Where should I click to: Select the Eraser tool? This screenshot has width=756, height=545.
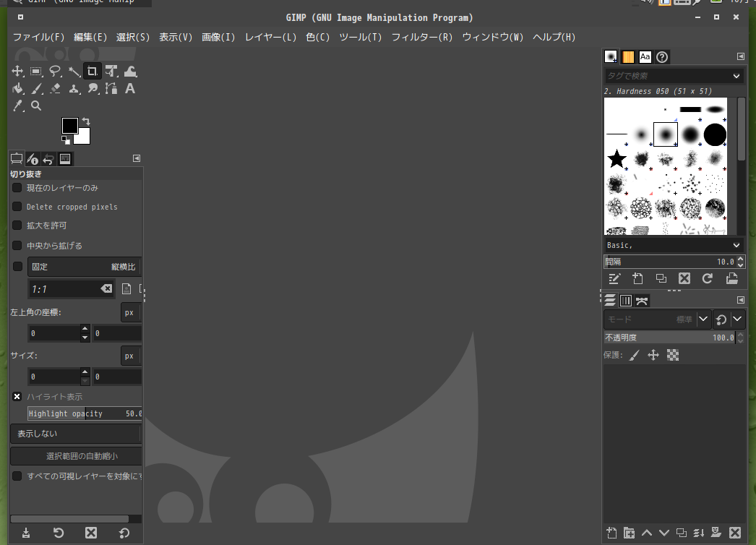click(x=55, y=89)
